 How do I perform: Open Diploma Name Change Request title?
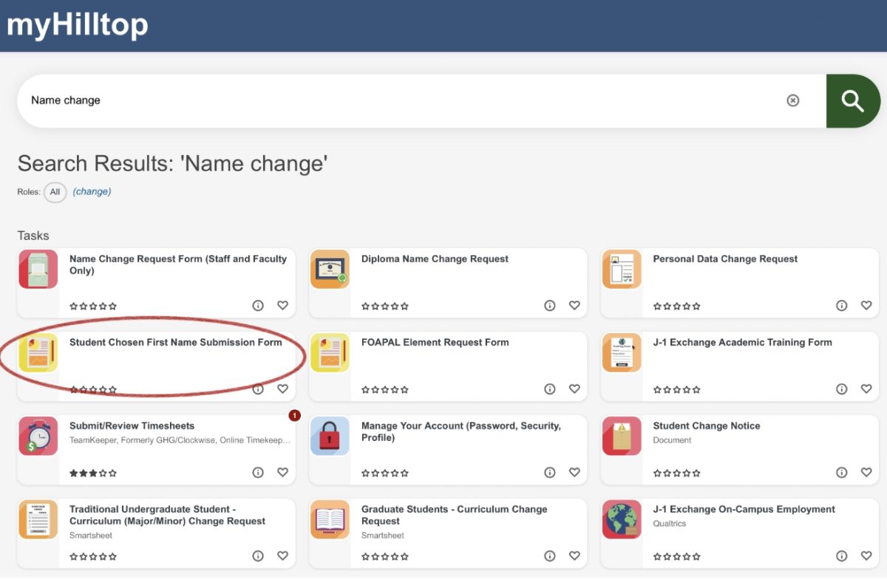pos(435,259)
